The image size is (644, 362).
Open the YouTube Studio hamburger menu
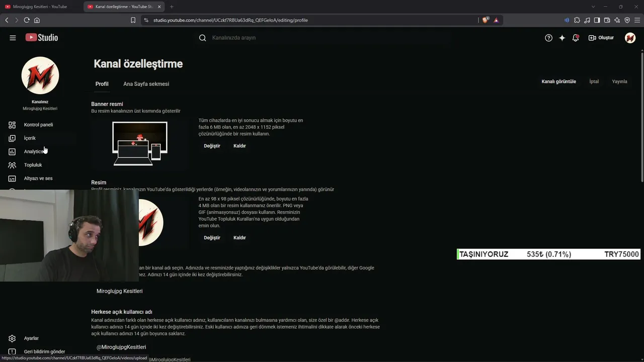(13, 38)
